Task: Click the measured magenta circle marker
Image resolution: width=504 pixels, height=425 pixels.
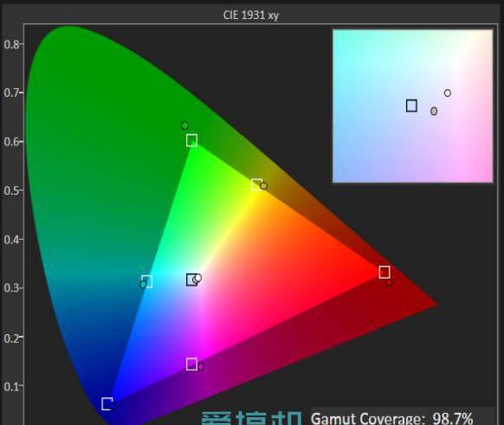Action: (x=201, y=366)
